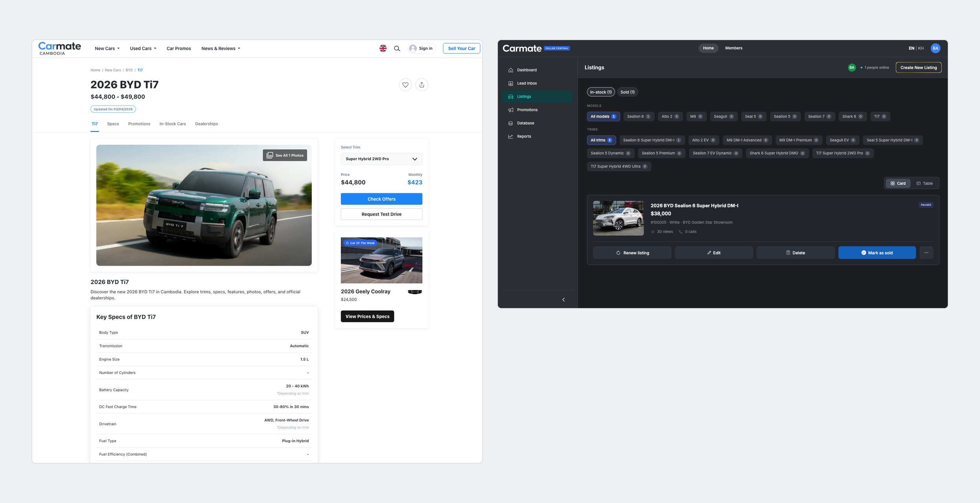The width and height of the screenshot is (980, 503).
Task: Open the Select Trim dropdown
Action: (381, 159)
